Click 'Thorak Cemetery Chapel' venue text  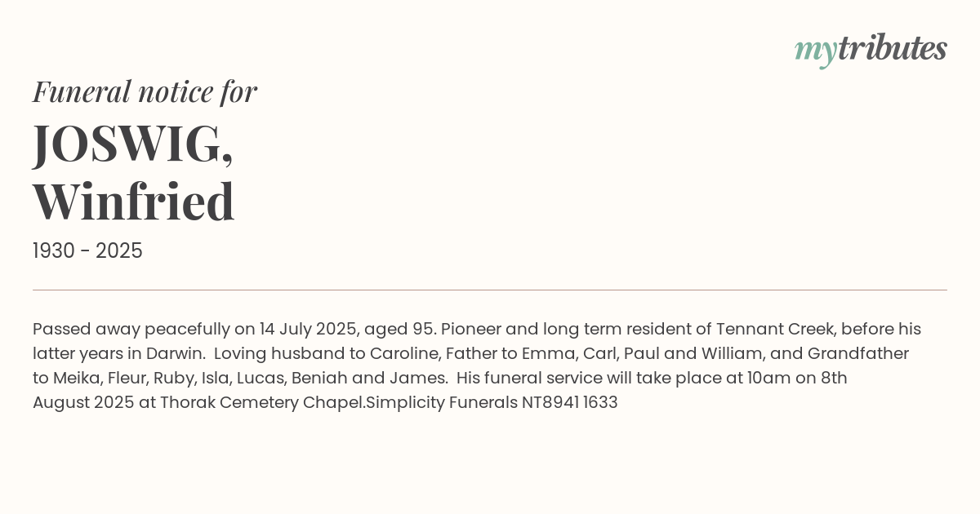[x=262, y=403]
